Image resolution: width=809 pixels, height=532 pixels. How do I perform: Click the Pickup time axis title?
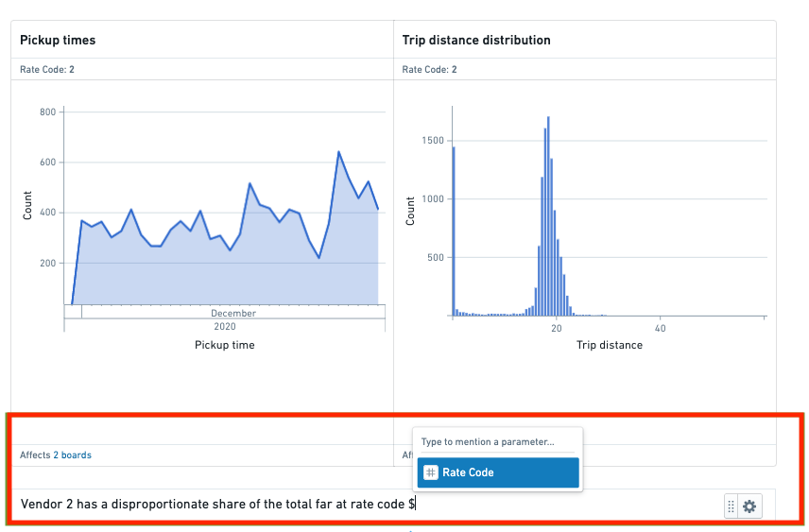coord(224,345)
